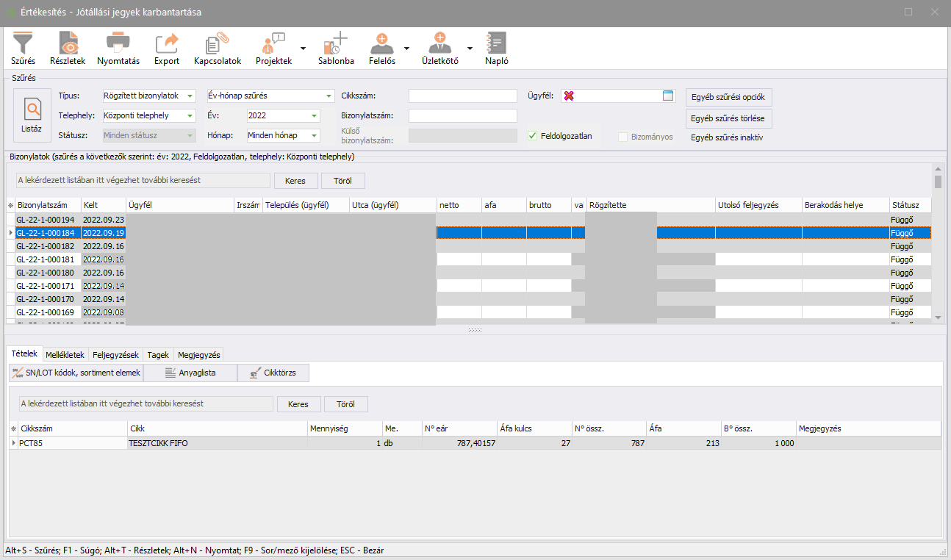This screenshot has width=951, height=560.
Task: Click the Egyéb szűrési opciók button
Action: coord(728,97)
